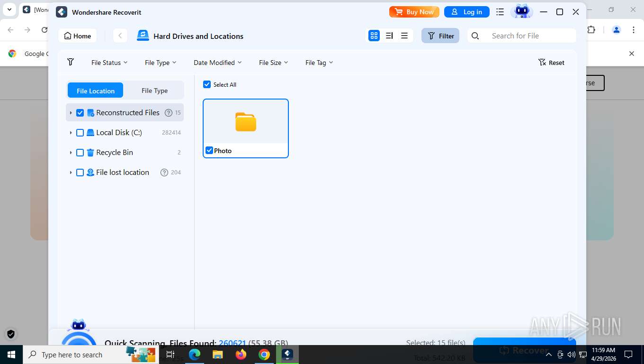
Task: Switch to the File Type tab
Action: (x=154, y=91)
